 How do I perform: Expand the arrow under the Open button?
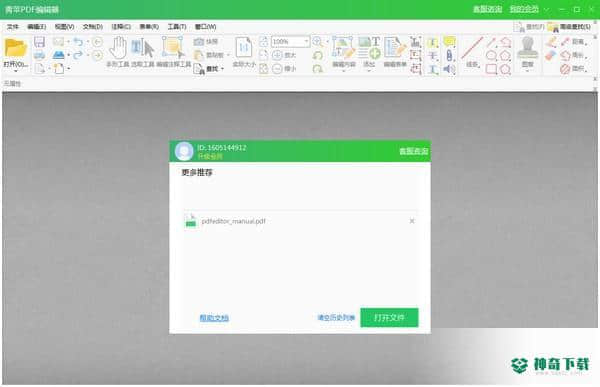(15, 71)
